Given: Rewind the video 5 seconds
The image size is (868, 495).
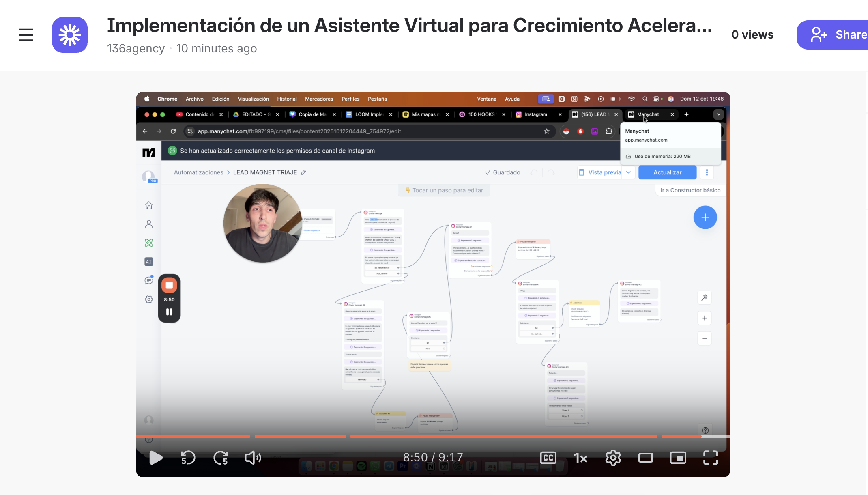Looking at the screenshot, I should point(188,458).
